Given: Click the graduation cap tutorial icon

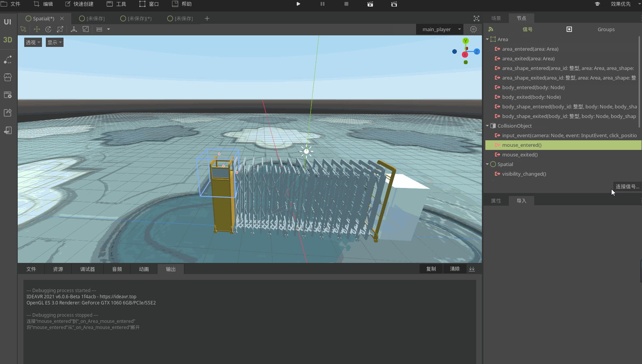Looking at the screenshot, I should pos(597,4).
